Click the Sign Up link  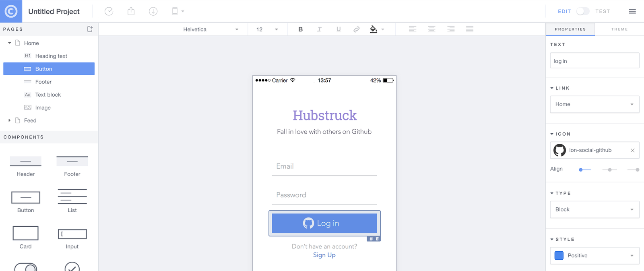tap(324, 255)
